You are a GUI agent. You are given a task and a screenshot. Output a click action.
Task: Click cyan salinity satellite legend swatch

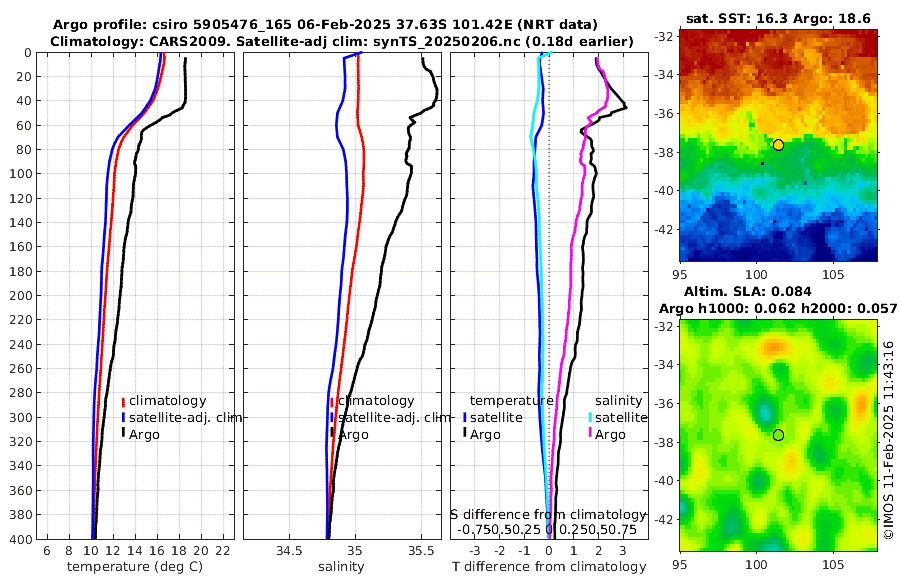point(590,417)
